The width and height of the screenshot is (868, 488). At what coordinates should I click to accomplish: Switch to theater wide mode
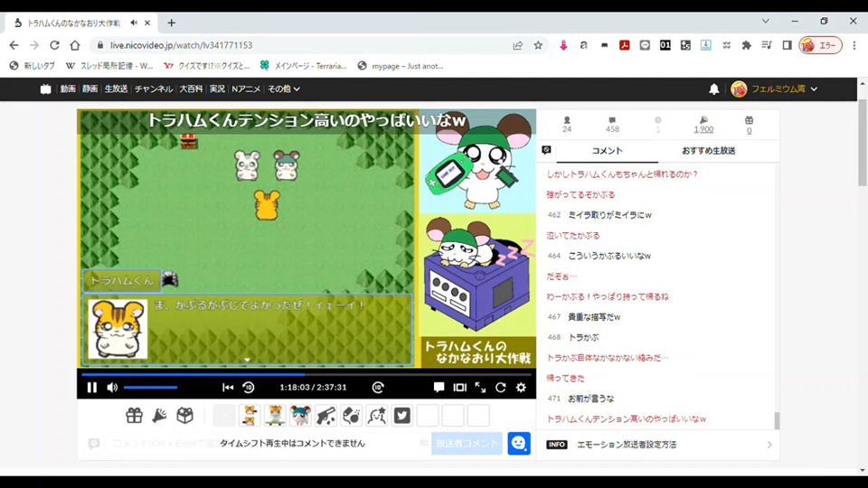point(460,388)
